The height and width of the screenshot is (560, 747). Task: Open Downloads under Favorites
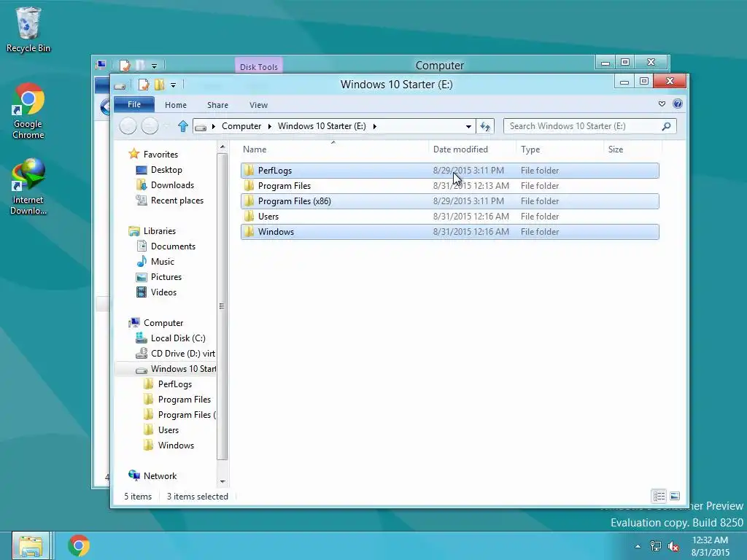(172, 184)
